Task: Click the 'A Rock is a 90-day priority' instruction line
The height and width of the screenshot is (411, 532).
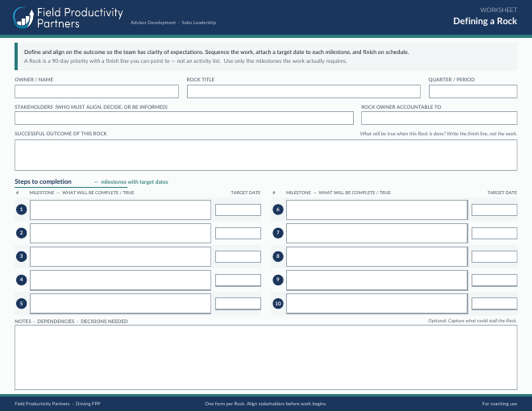Action: click(x=185, y=61)
